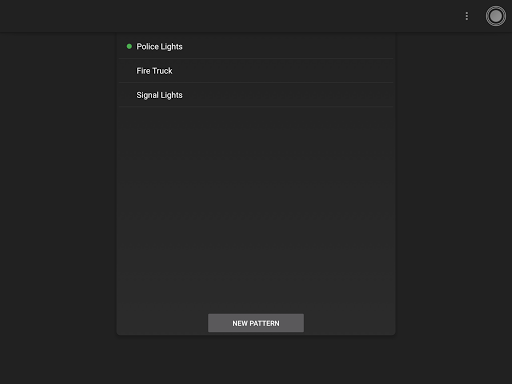This screenshot has height=384, width=512.
Task: Select the Signal Lights pattern
Action: pos(256,95)
